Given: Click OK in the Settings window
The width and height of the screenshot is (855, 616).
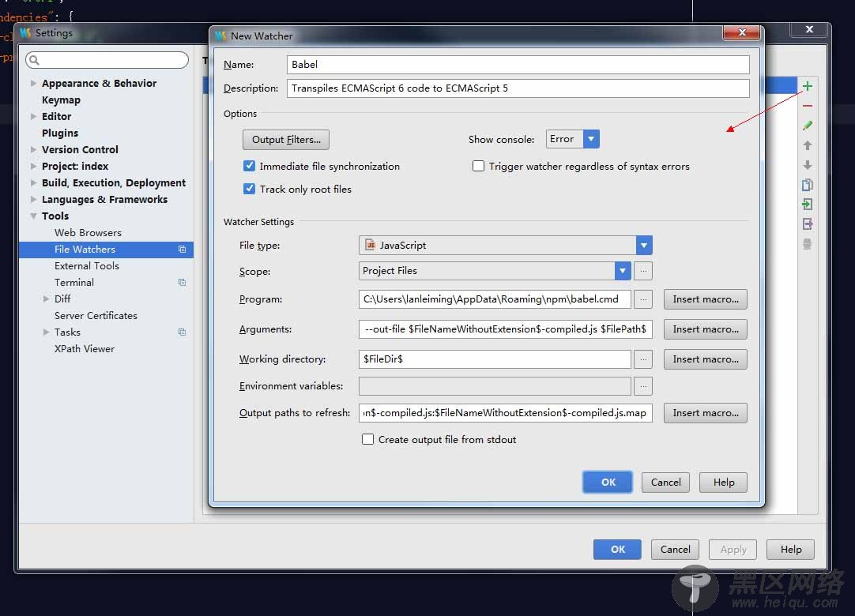Looking at the screenshot, I should (x=617, y=550).
